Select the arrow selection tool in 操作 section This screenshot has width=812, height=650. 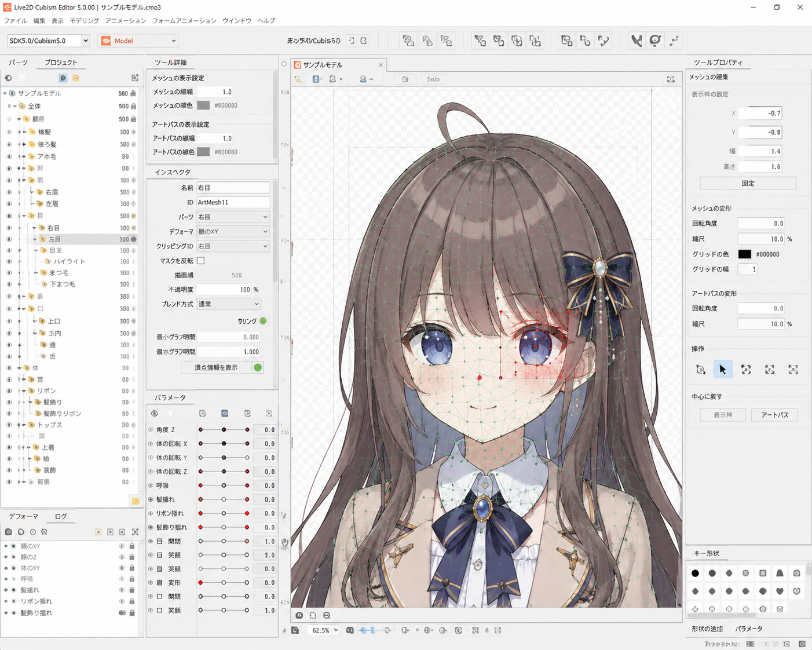tap(723, 370)
